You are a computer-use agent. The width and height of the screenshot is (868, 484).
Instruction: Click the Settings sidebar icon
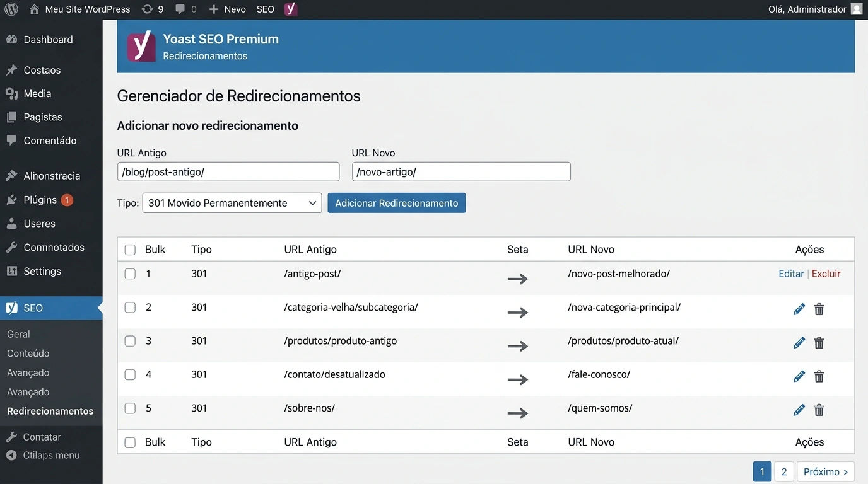pos(11,272)
